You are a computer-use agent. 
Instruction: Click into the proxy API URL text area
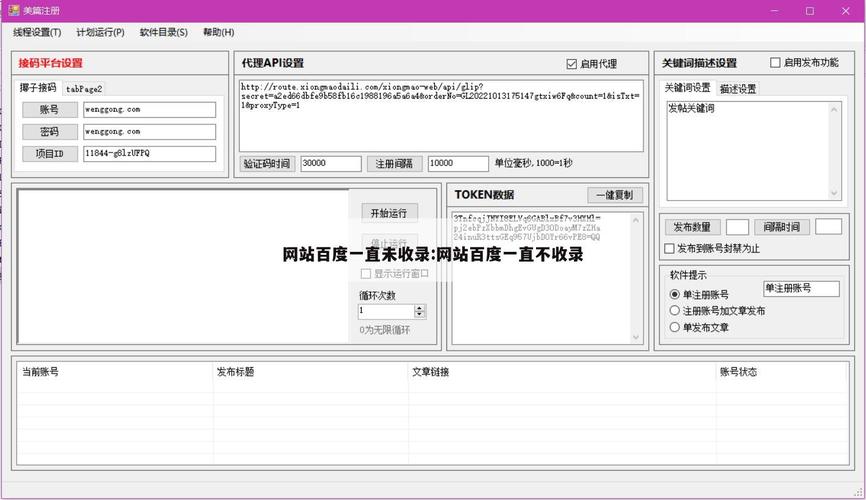click(441, 116)
